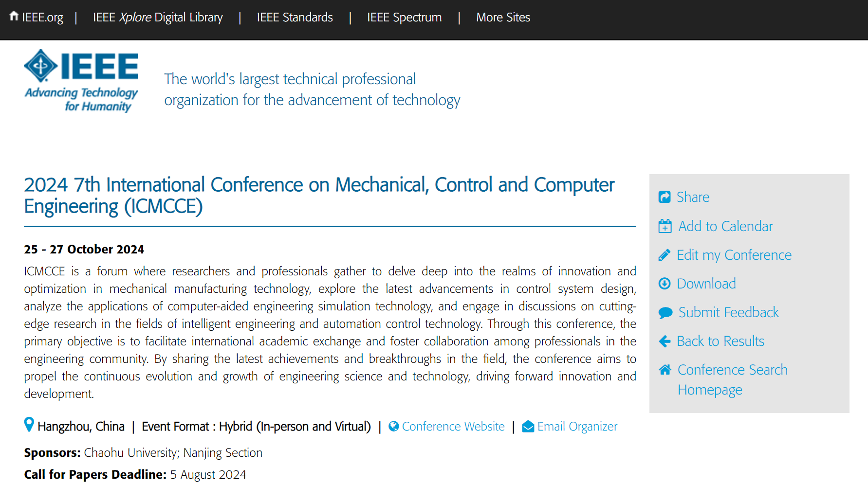Click the envelope icon beside Email Organizer
Viewport: 868px width, 486px height.
pyautogui.click(x=528, y=427)
